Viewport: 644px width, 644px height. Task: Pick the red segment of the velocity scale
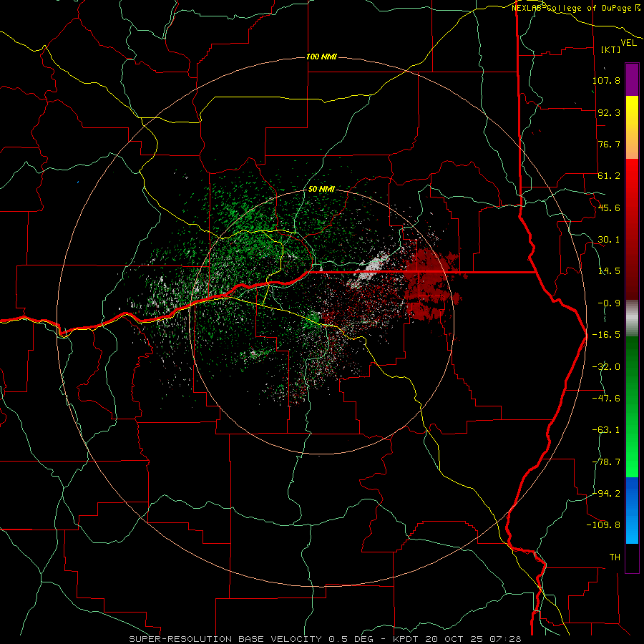(632, 229)
